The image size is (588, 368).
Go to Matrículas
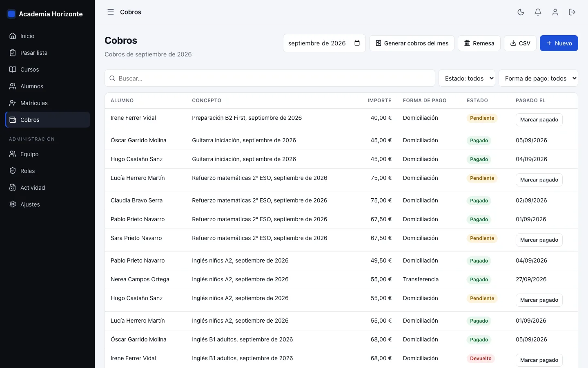tap(47, 103)
